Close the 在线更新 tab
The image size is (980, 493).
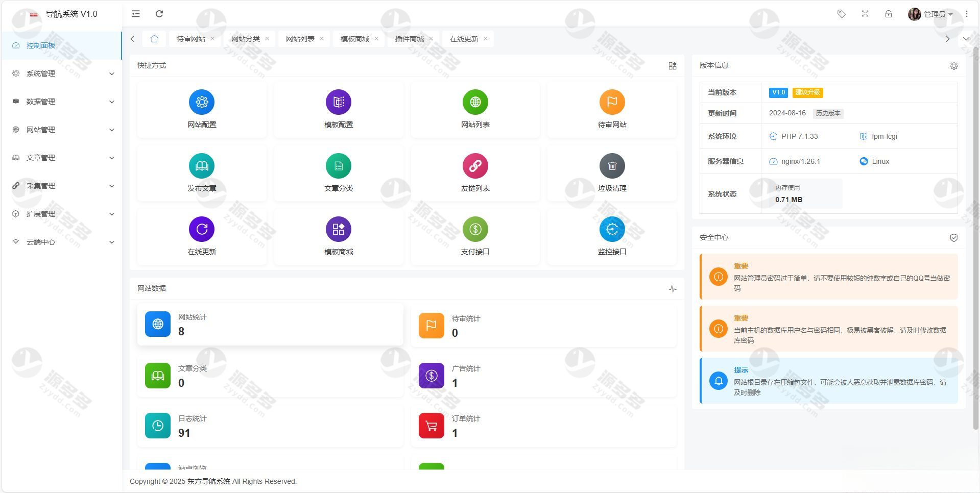coord(486,39)
